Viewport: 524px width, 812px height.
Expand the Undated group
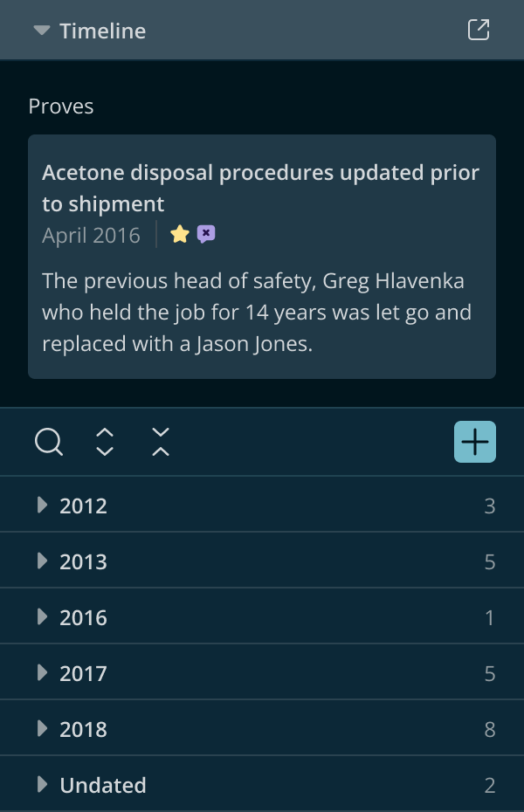point(262,784)
